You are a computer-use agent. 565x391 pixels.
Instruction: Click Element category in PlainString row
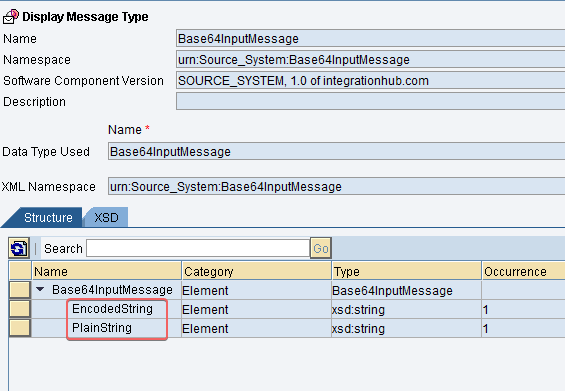[205, 329]
